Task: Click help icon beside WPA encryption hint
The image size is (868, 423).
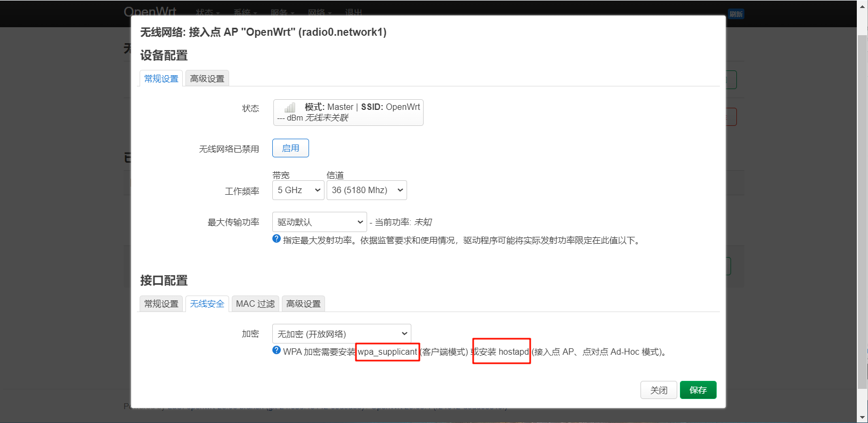Action: click(x=277, y=350)
